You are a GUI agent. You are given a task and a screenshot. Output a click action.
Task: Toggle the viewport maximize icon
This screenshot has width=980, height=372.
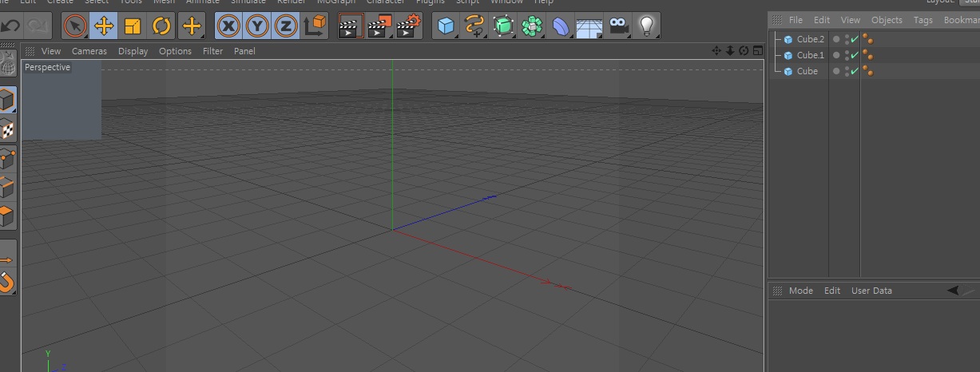pyautogui.click(x=757, y=50)
